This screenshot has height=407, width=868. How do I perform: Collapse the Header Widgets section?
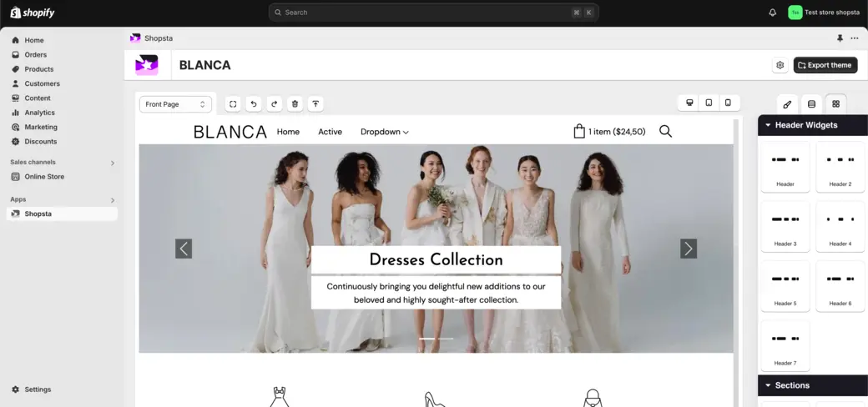(x=768, y=125)
